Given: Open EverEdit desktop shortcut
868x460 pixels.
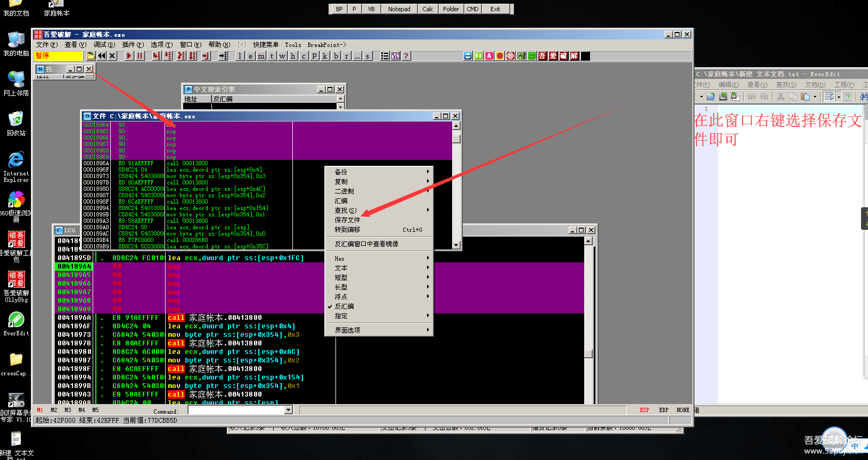Looking at the screenshot, I should (x=17, y=324).
